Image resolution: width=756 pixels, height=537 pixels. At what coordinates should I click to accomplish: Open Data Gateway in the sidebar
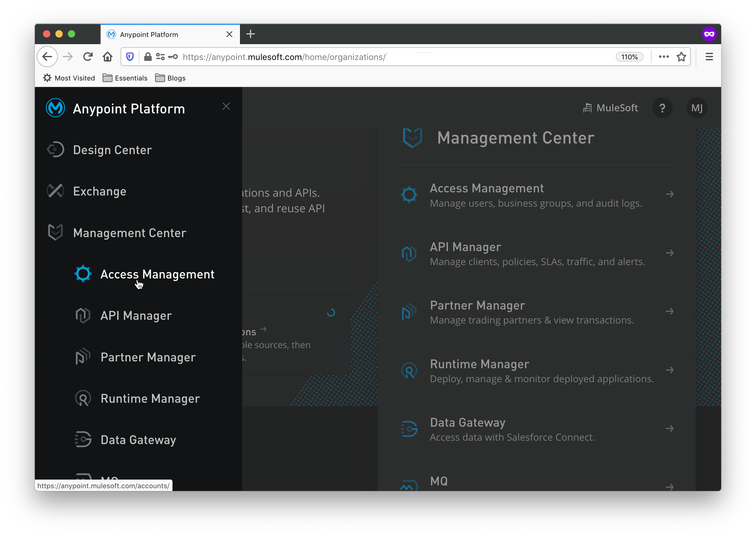pos(138,440)
